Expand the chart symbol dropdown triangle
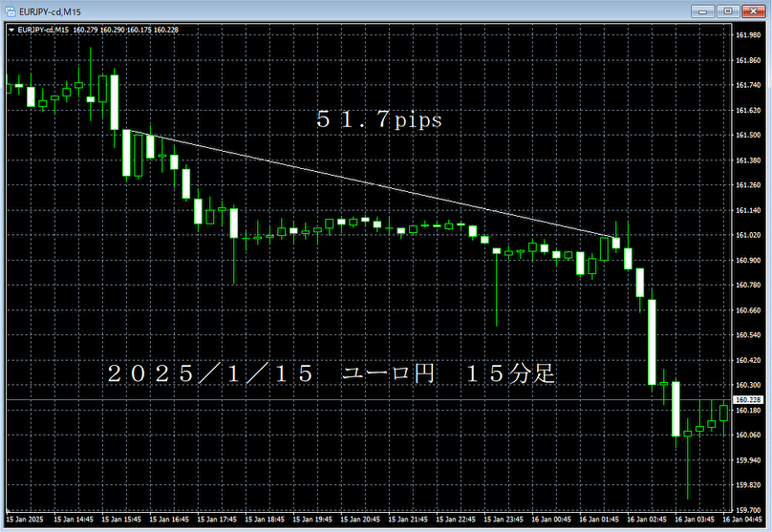 point(11,30)
